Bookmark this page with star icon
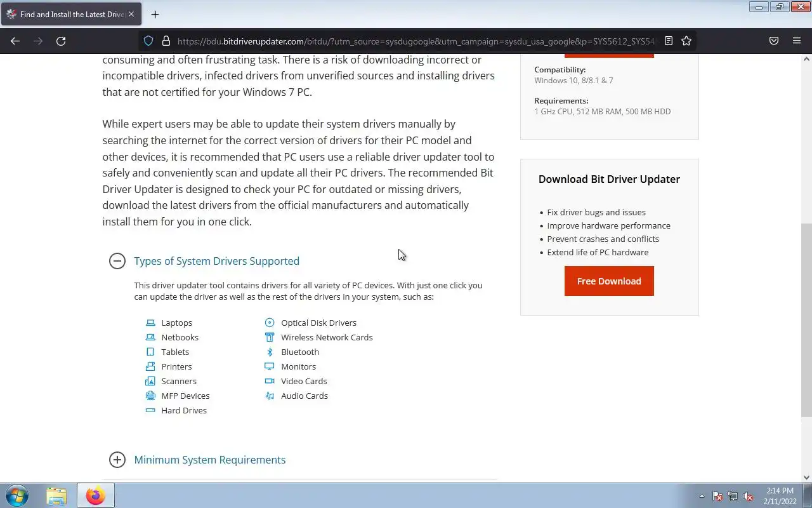Viewport: 812px width, 508px height. [x=686, y=41]
